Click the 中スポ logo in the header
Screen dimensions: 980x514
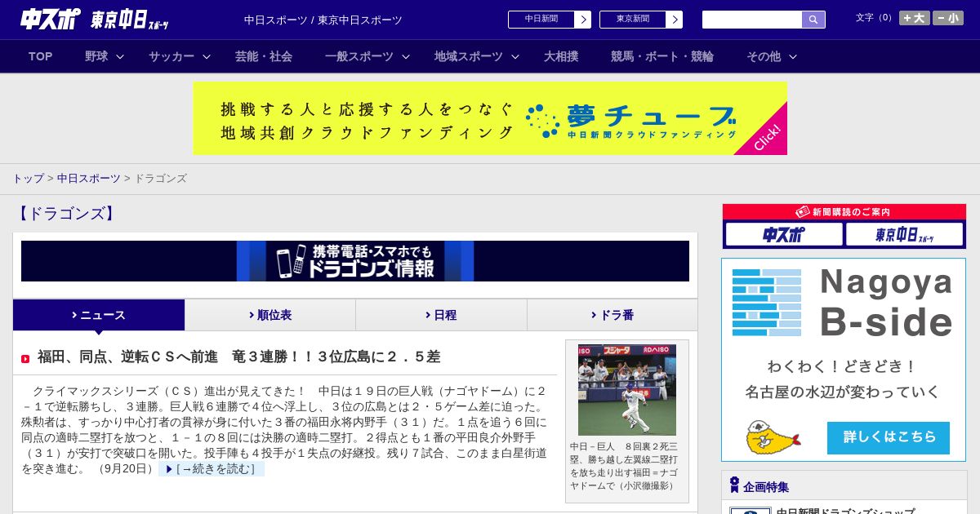pos(51,19)
